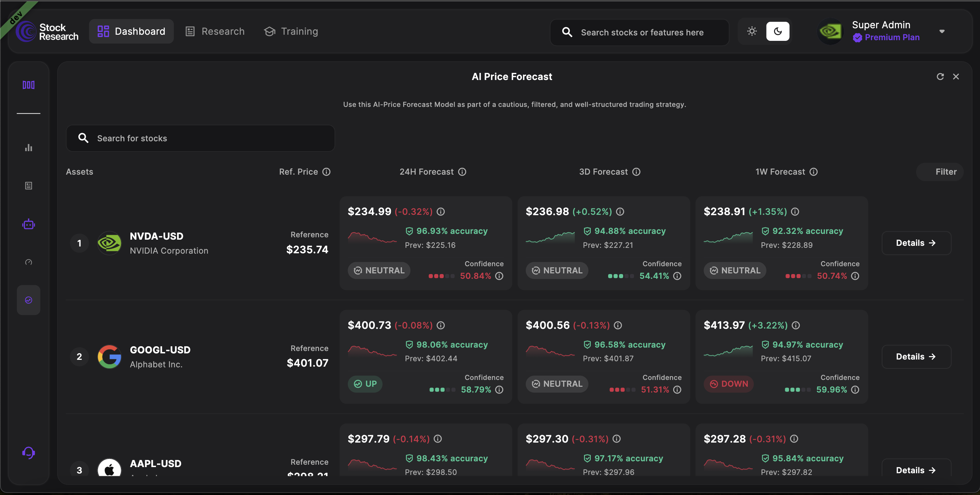This screenshot has width=980, height=495.
Task: Click UP badge in GOOGL 24H card
Action: click(365, 384)
